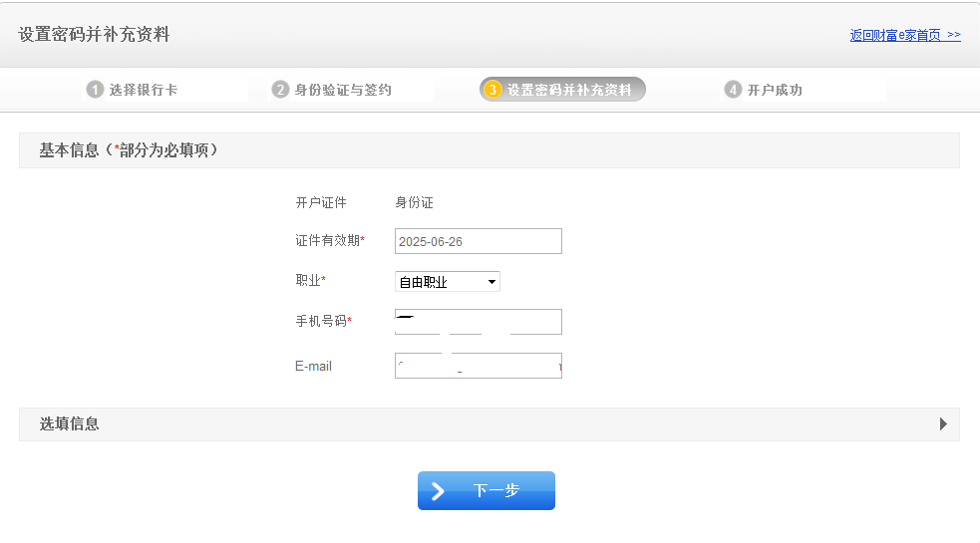Click the 设置密码并补充资料 page title at top
Viewport: 980px width, 543px height.
coord(94,35)
